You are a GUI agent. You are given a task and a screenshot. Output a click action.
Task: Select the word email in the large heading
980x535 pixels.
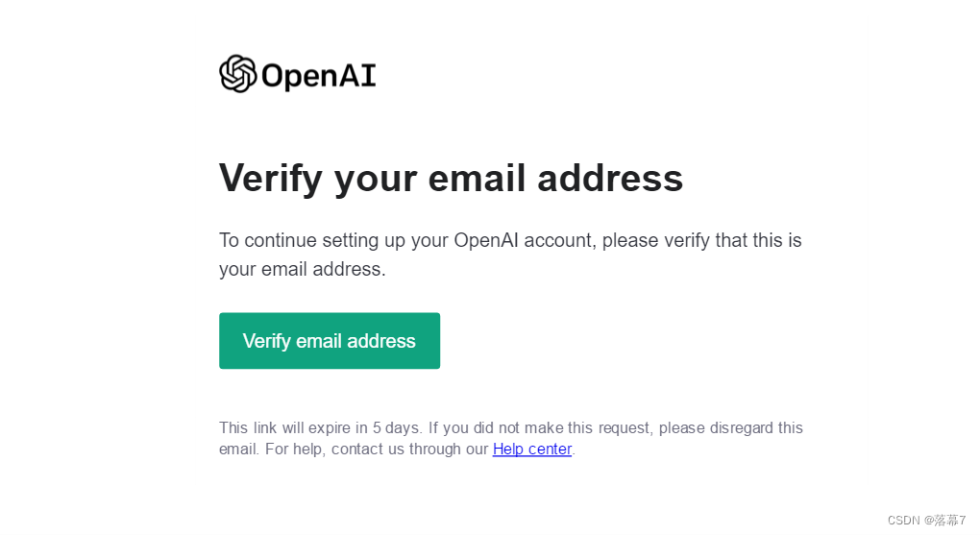(477, 178)
